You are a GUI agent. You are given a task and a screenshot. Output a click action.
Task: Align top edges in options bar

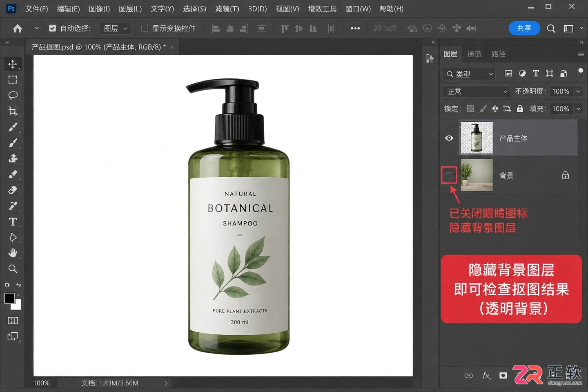(285, 28)
